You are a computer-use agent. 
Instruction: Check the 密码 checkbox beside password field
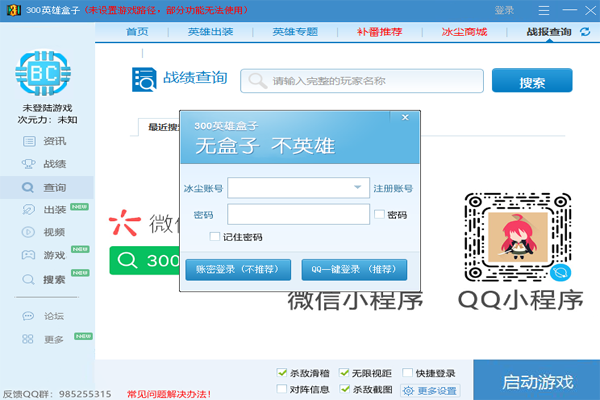point(379,214)
